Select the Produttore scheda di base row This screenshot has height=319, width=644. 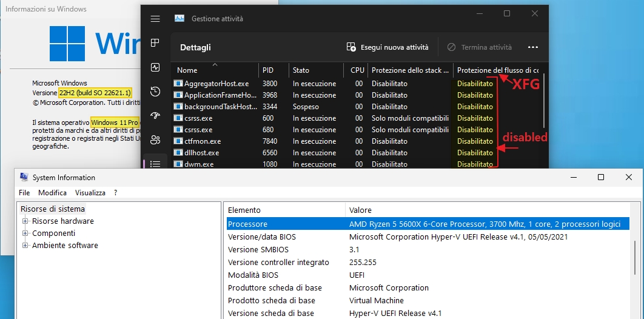pos(428,288)
